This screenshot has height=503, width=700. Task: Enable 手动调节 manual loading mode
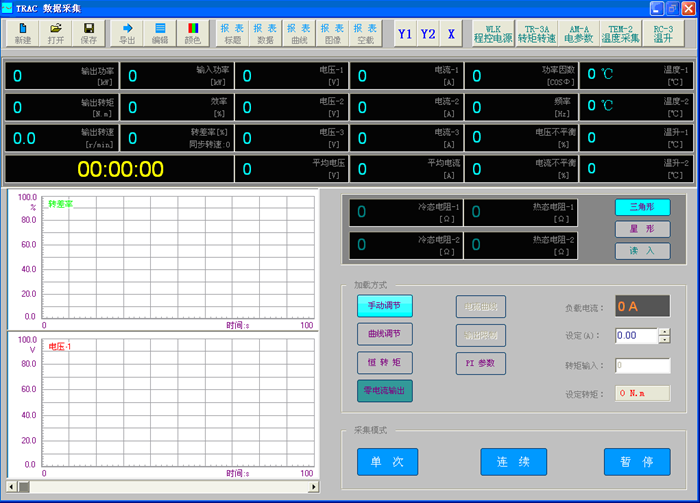(x=384, y=306)
